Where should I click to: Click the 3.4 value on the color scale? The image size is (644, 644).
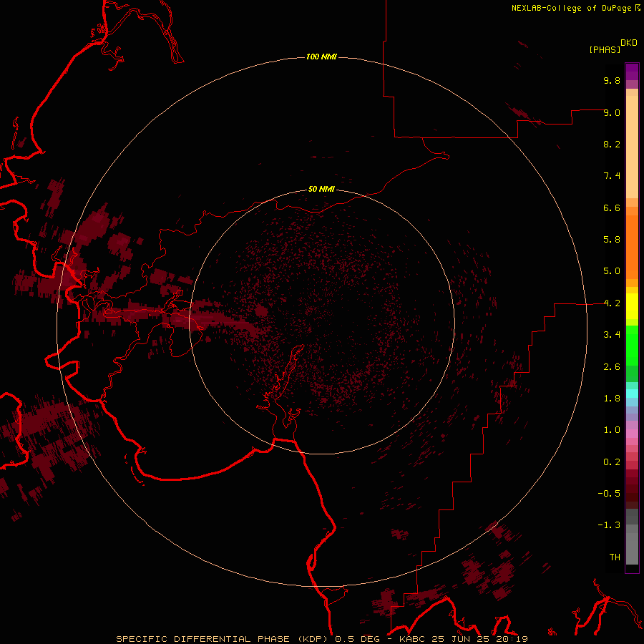[x=612, y=335]
